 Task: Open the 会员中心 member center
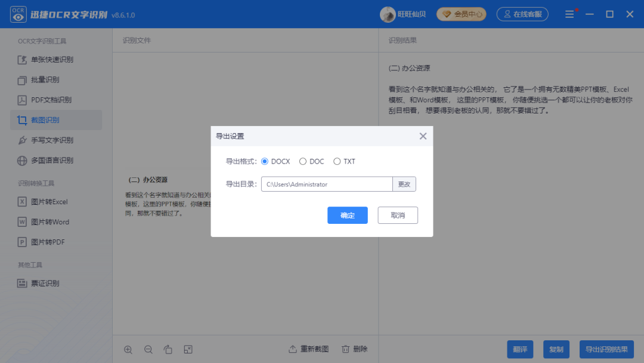(x=461, y=13)
